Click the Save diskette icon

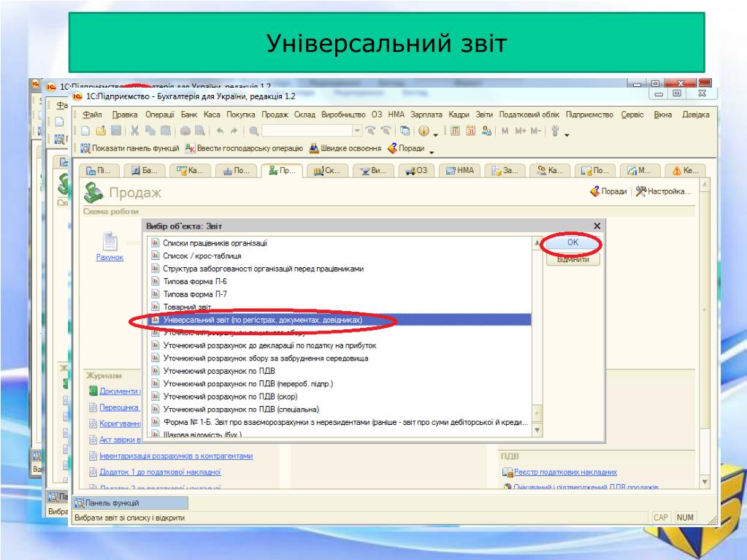tap(116, 131)
